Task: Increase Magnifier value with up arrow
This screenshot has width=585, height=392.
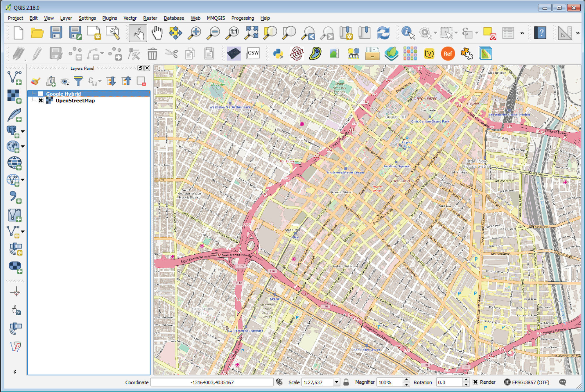Action: [406, 380]
